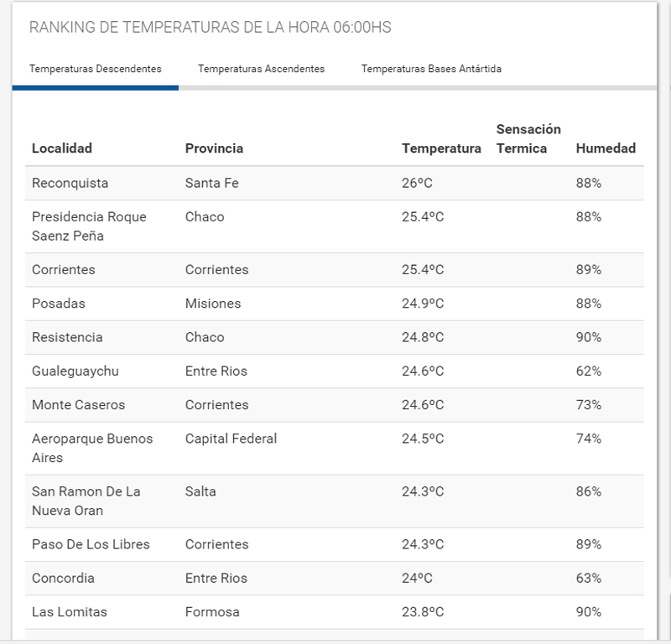Click the Temperatura column header
The width and height of the screenshot is (671, 644).
[x=441, y=148]
